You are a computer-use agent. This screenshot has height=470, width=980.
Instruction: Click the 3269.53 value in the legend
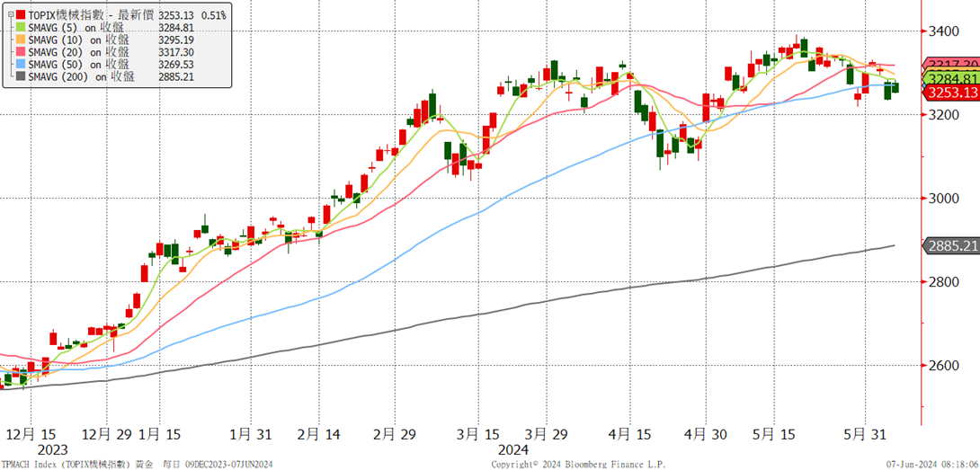point(175,65)
